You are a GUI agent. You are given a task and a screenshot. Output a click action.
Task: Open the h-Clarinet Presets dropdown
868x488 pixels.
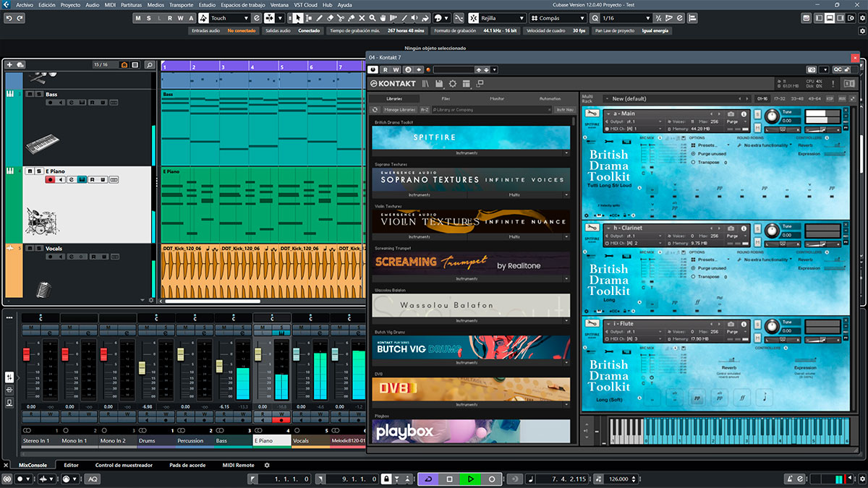pos(710,260)
